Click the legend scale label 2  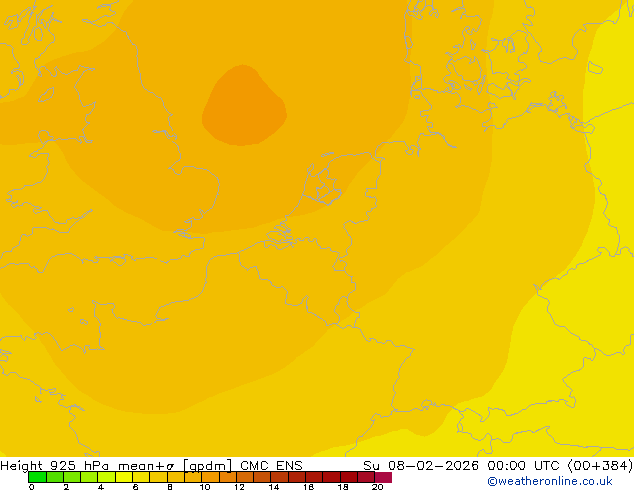tap(66, 487)
